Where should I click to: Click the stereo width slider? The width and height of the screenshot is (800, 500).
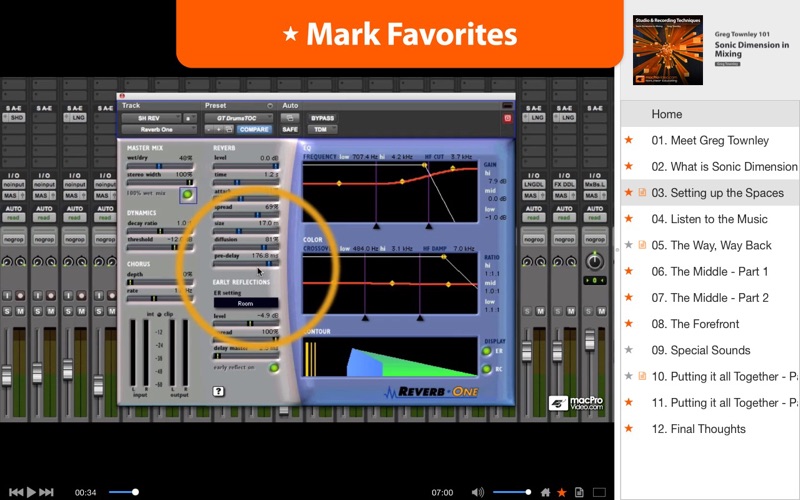click(x=160, y=182)
